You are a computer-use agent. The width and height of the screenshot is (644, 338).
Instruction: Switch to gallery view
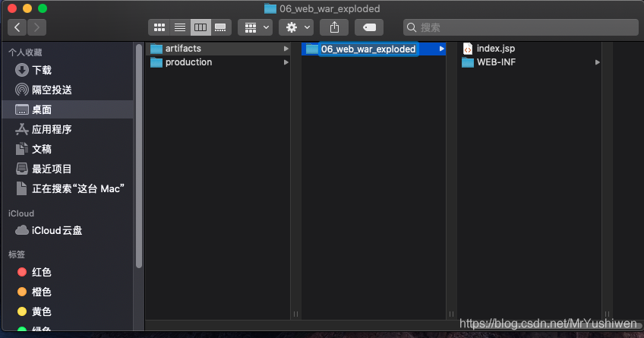[x=221, y=27]
